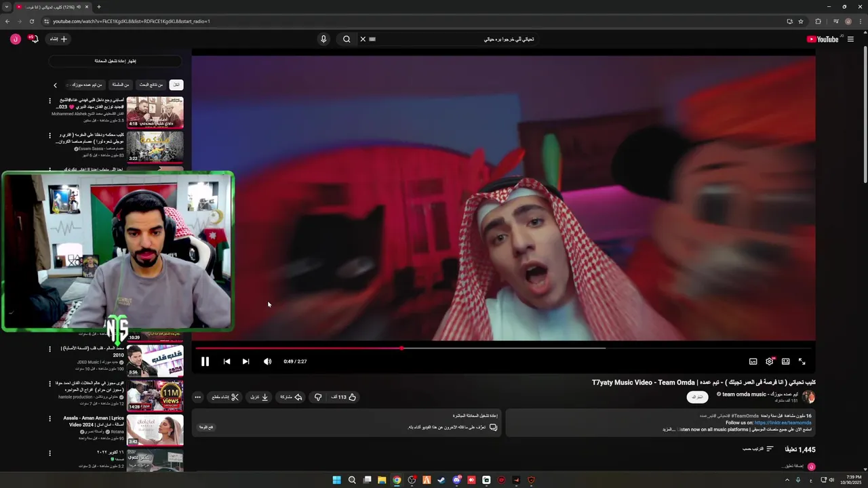Open the Windows Start menu
The width and height of the screenshot is (868, 488).
(336, 480)
